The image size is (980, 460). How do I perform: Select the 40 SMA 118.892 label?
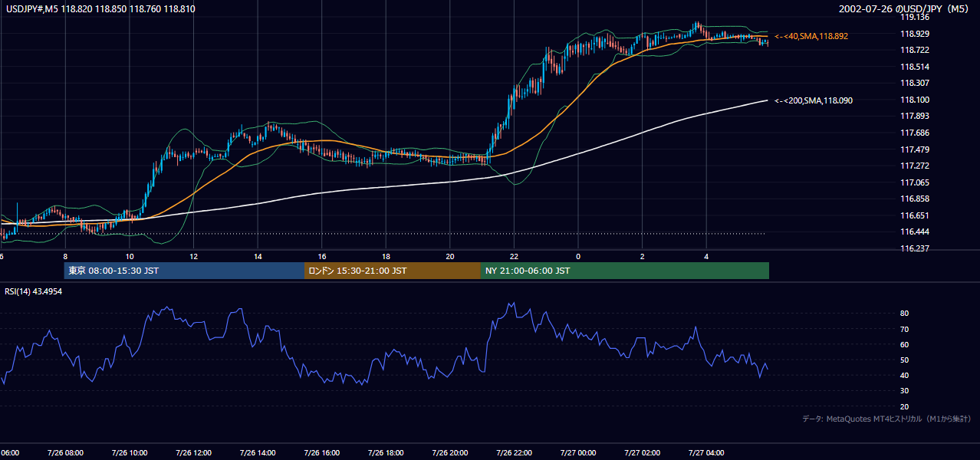(811, 36)
